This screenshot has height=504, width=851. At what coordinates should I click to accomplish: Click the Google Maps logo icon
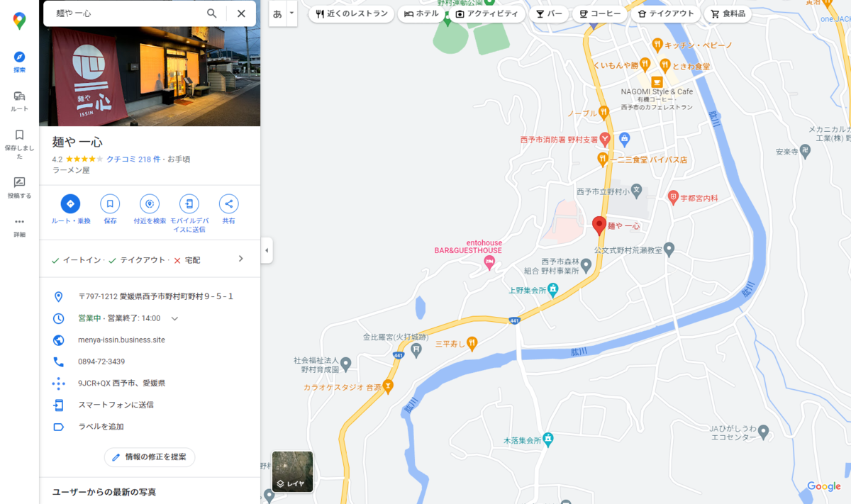(x=19, y=21)
